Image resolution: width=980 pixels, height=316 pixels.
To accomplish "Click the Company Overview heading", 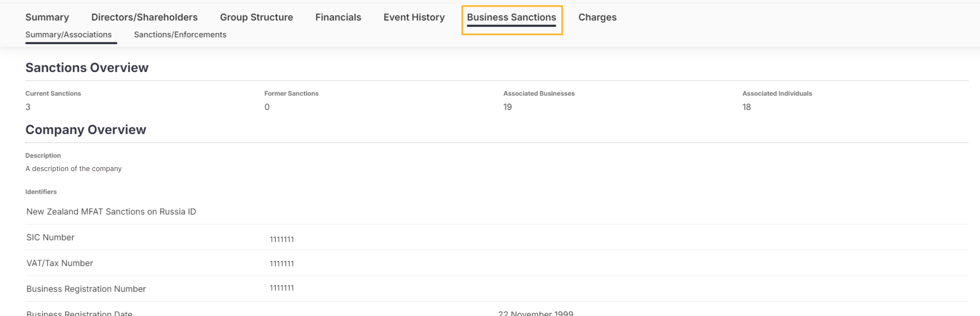I will click(x=85, y=129).
